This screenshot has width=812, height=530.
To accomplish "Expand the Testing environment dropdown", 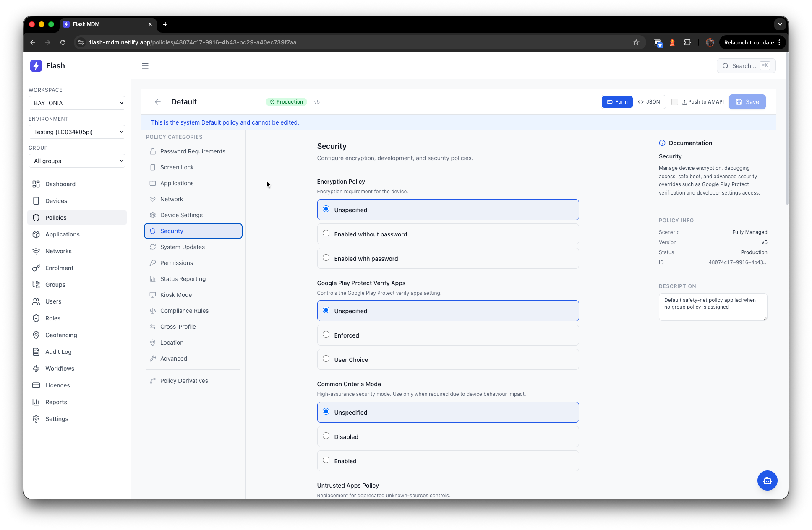I will pyautogui.click(x=77, y=132).
